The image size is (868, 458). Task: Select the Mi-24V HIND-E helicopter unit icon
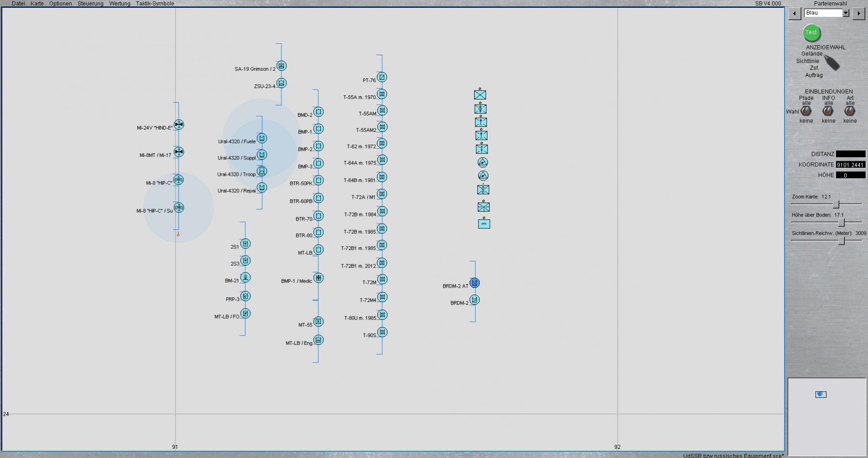coord(179,125)
